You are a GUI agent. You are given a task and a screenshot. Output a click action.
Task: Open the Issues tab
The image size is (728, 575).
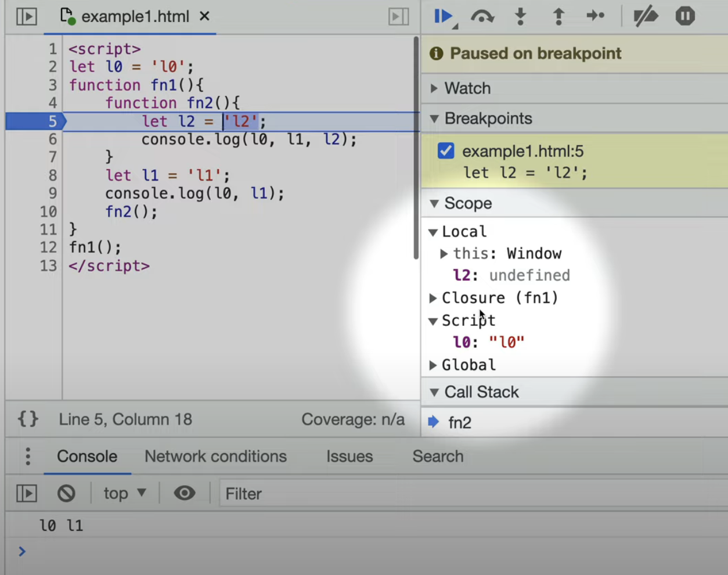[349, 457]
